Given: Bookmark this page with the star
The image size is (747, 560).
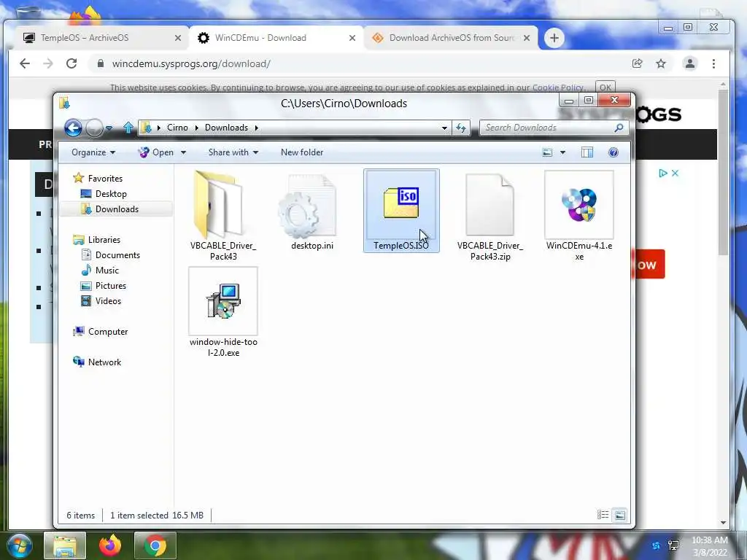Looking at the screenshot, I should (x=661, y=63).
